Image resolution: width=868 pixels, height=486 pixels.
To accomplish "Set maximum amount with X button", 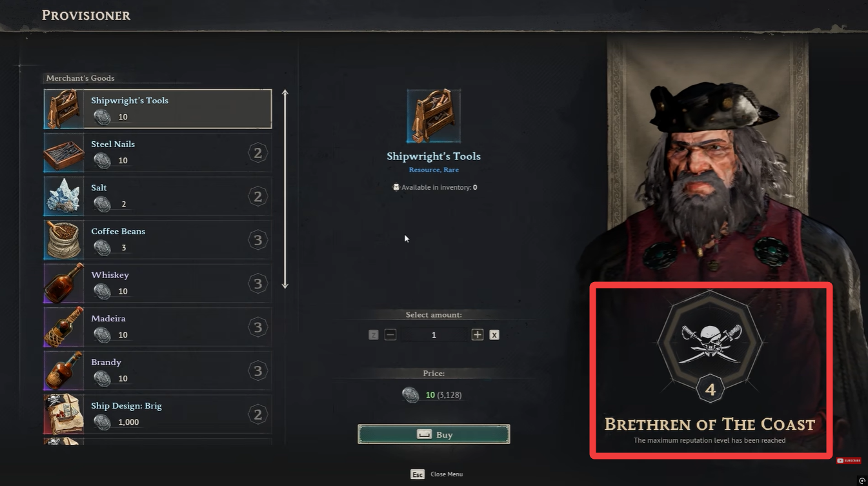I will [x=494, y=334].
